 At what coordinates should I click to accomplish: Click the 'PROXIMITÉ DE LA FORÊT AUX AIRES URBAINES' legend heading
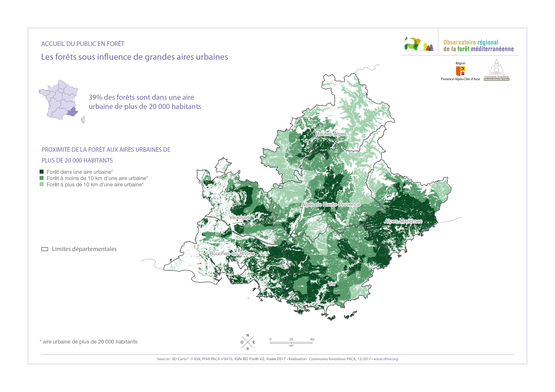pos(106,155)
